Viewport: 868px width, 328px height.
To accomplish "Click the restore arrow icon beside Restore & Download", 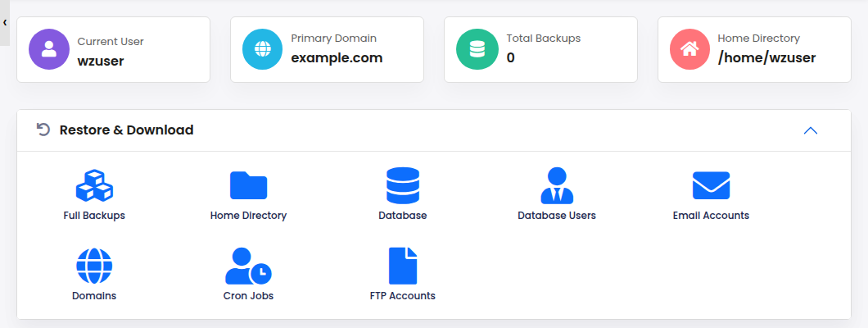I will point(43,130).
